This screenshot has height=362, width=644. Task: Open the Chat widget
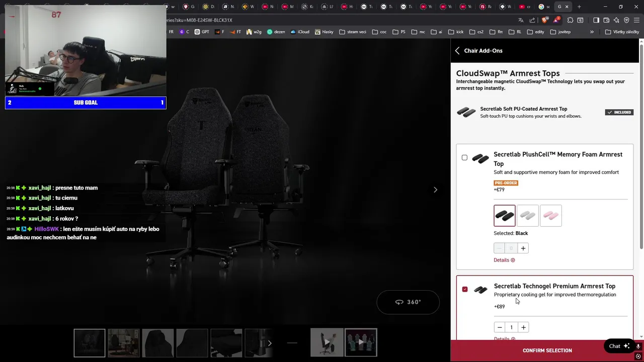point(619,346)
